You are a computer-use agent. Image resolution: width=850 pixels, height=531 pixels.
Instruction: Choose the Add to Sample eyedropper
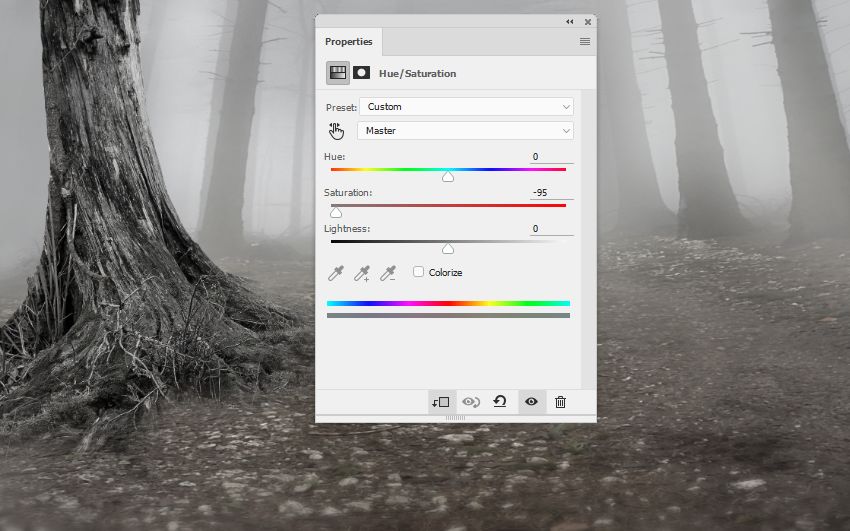pyautogui.click(x=362, y=273)
